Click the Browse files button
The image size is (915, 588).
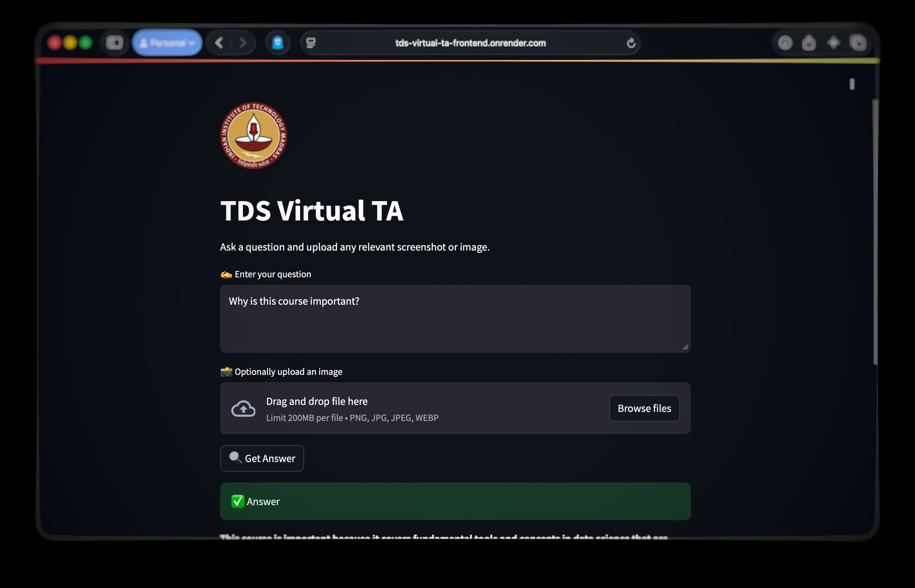[644, 408]
